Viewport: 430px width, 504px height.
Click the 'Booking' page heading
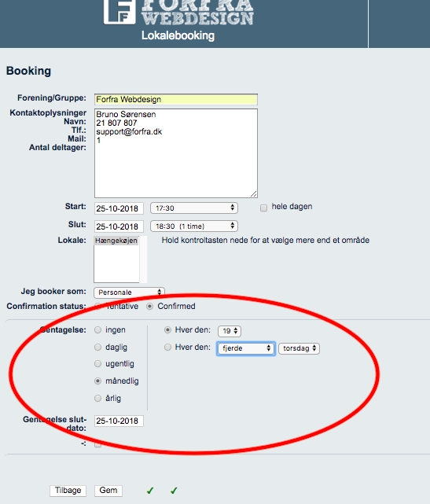[x=28, y=71]
